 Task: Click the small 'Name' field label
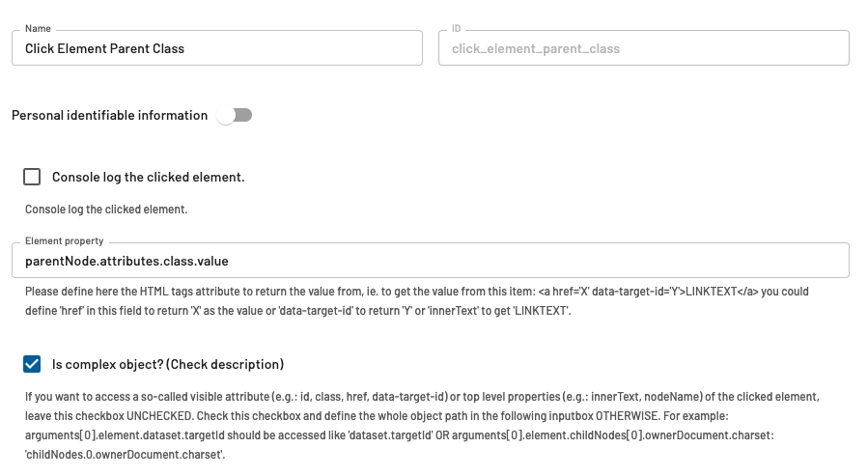click(x=38, y=29)
